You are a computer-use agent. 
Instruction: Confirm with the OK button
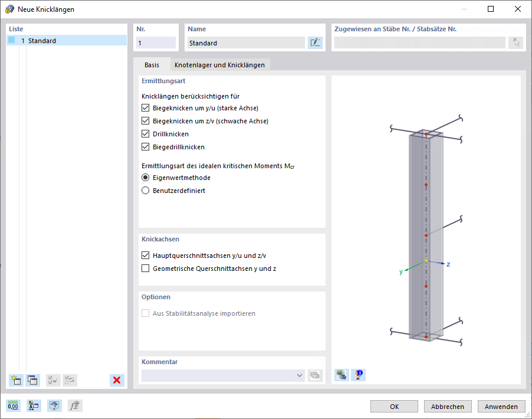pyautogui.click(x=394, y=407)
